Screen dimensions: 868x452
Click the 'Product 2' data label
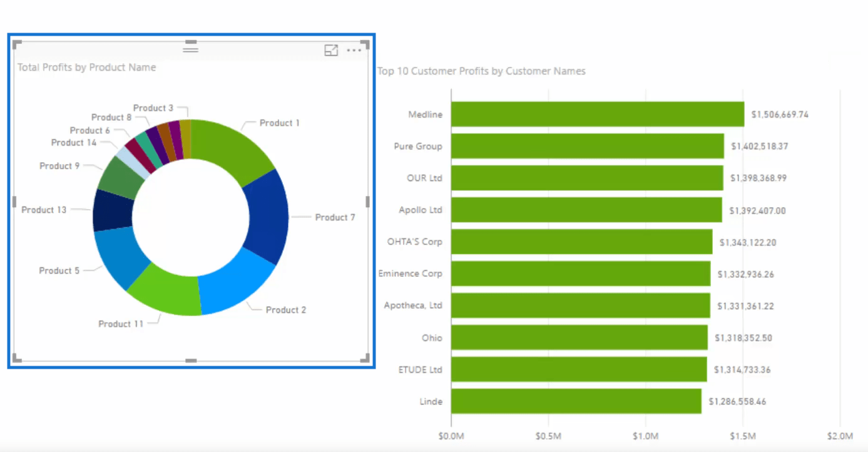[x=286, y=310]
